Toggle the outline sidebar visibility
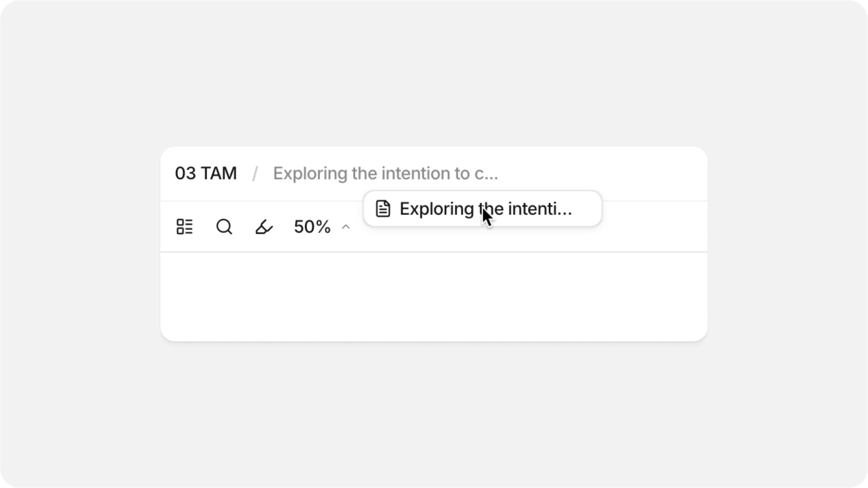 coord(184,227)
